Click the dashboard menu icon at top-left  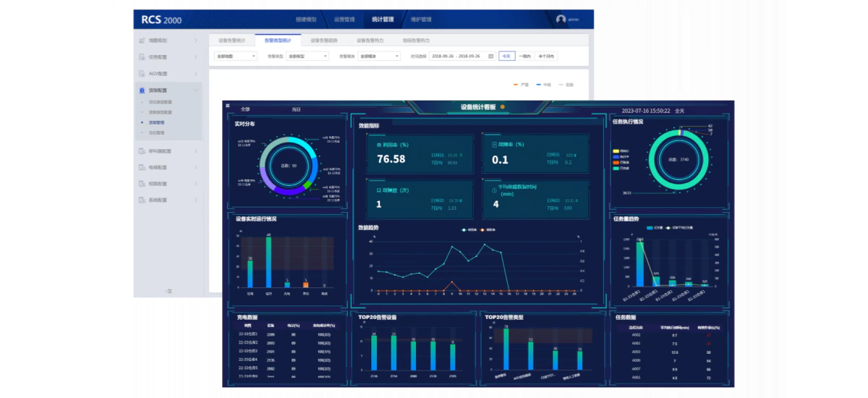pyautogui.click(x=227, y=105)
